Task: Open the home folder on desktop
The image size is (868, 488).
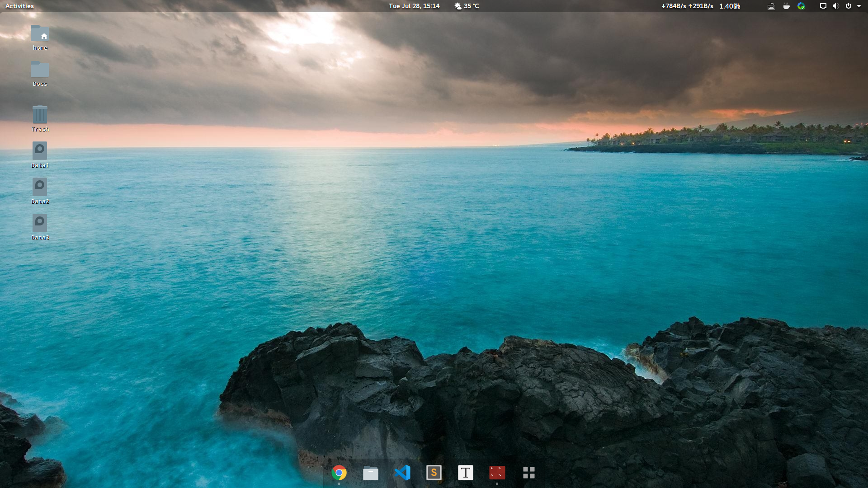Action: click(x=40, y=34)
